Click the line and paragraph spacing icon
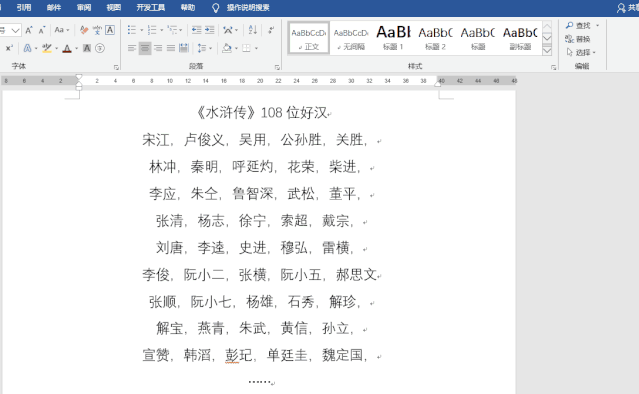Viewport: 639px width, 394px height. point(202,48)
